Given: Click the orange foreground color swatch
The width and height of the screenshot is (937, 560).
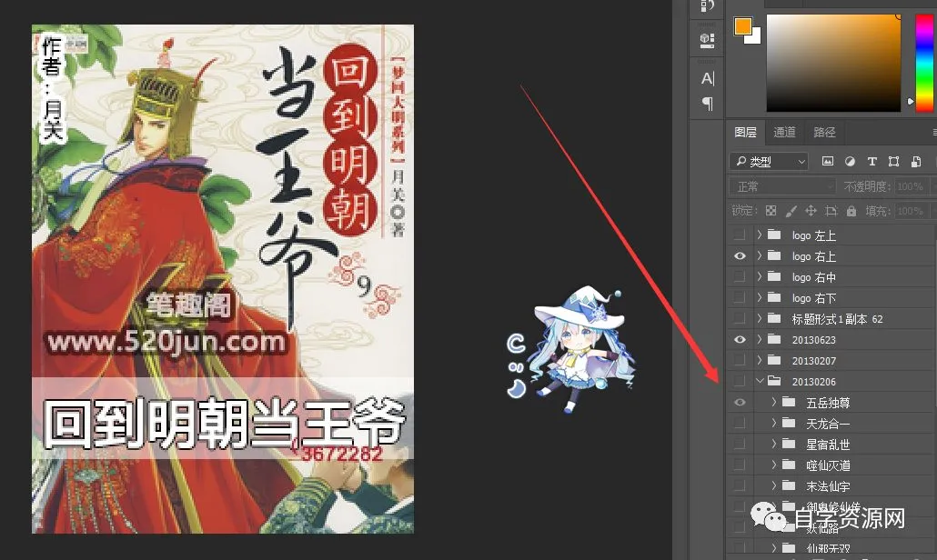Looking at the screenshot, I should click(742, 26).
